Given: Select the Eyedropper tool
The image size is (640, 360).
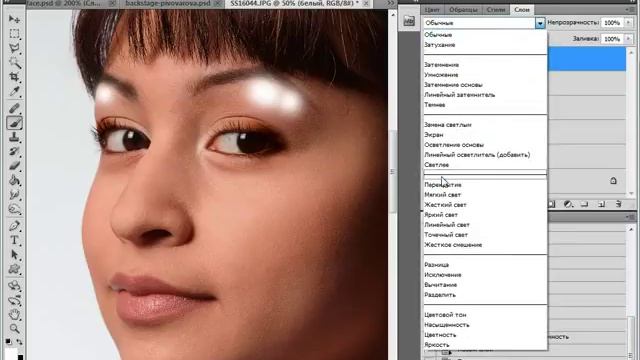Looking at the screenshot, I should (x=14, y=91).
